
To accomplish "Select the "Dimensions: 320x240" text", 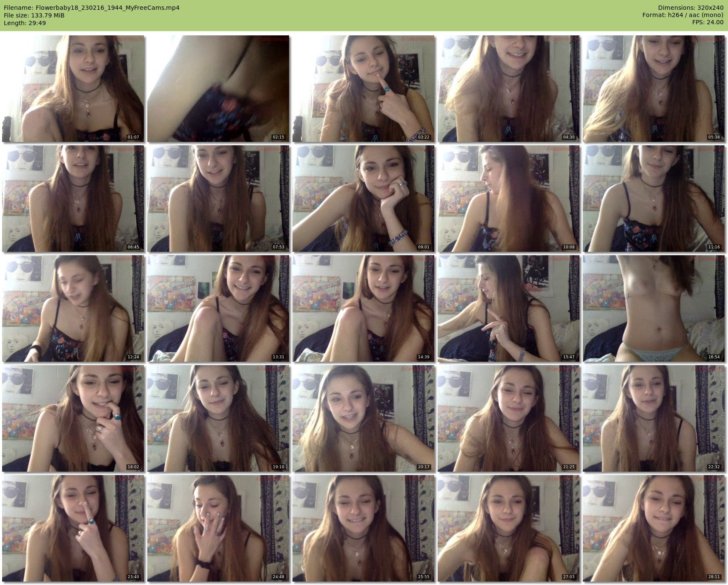I will coord(691,8).
